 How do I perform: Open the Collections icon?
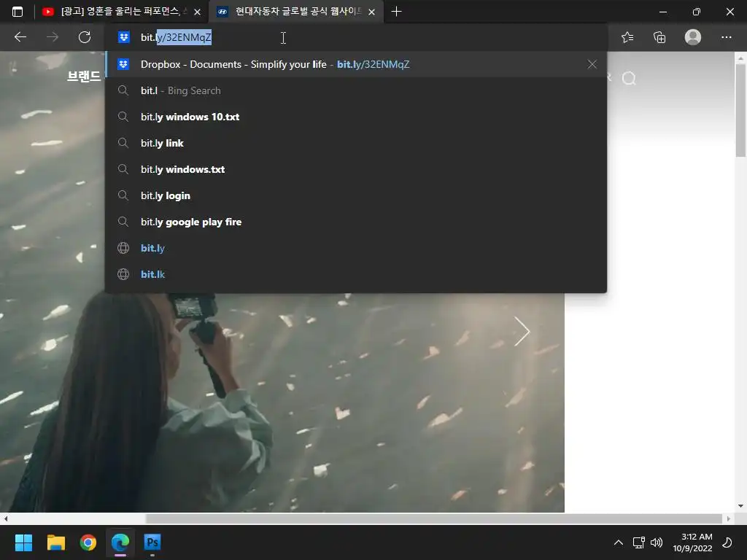coord(659,37)
